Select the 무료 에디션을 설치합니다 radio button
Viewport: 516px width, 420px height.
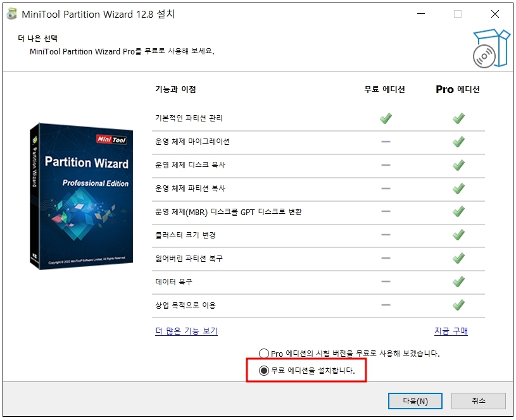pos(264,371)
